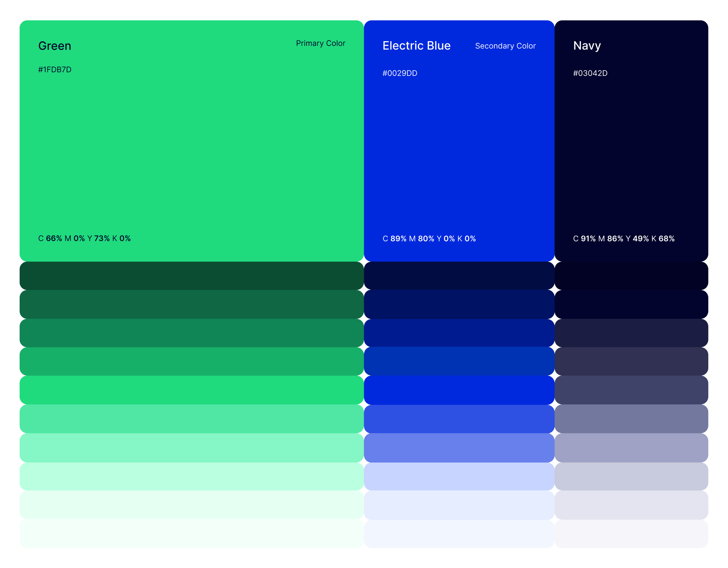Select the Primary Color label
The width and height of the screenshot is (728, 568).
click(x=320, y=43)
